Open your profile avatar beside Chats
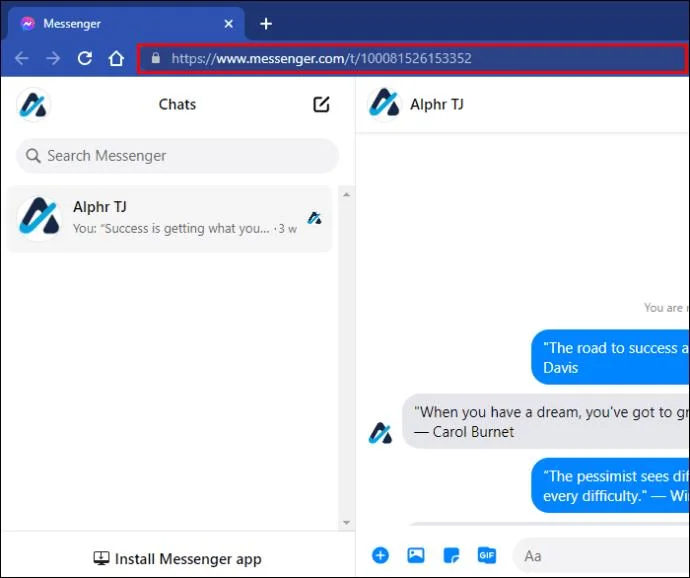The height and width of the screenshot is (578, 690). click(33, 105)
